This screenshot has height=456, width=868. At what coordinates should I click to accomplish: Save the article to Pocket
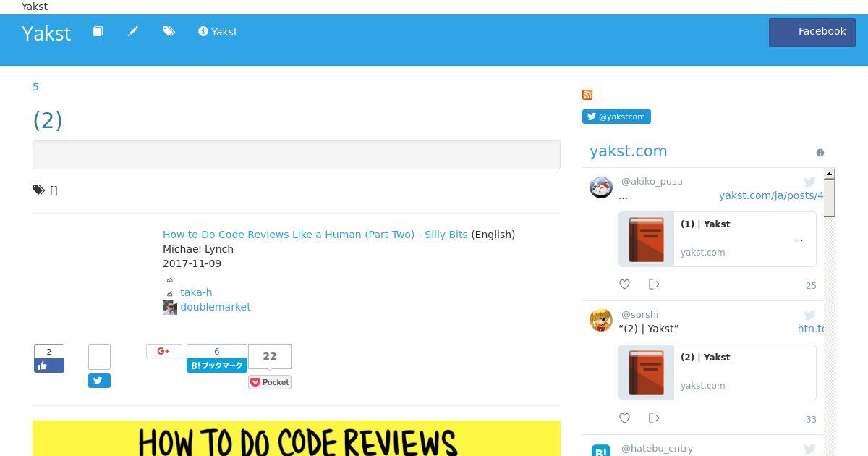point(270,382)
